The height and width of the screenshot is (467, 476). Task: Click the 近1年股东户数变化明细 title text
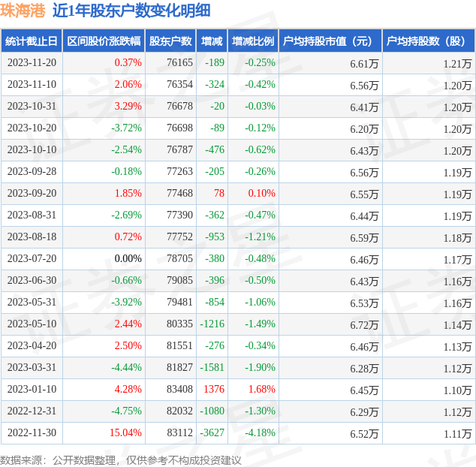[x=131, y=11]
